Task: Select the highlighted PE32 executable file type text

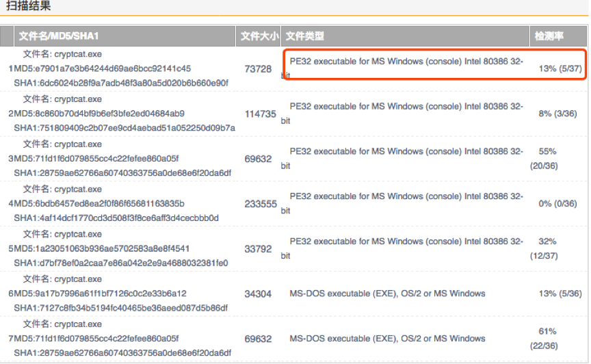Action: click(x=402, y=68)
